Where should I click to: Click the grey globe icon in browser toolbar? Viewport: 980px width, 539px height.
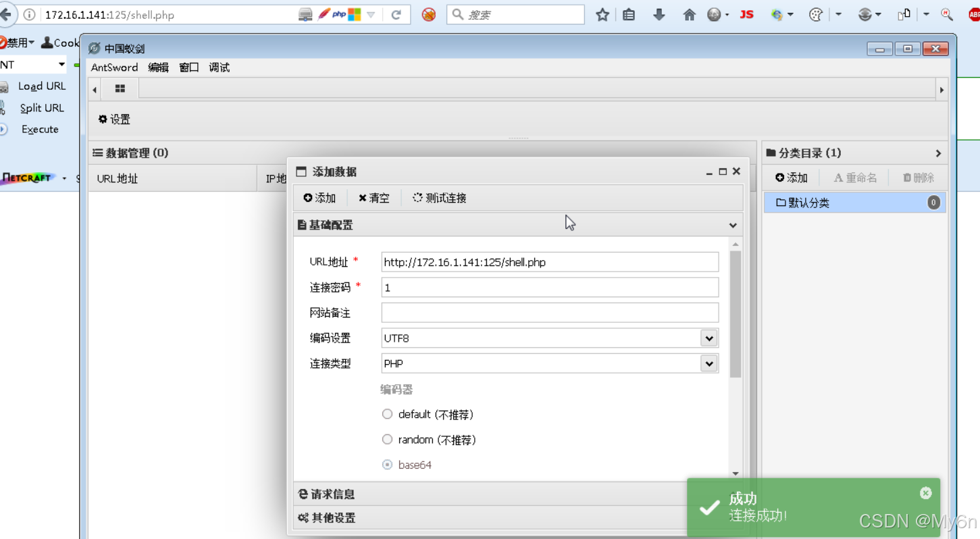[x=715, y=15]
